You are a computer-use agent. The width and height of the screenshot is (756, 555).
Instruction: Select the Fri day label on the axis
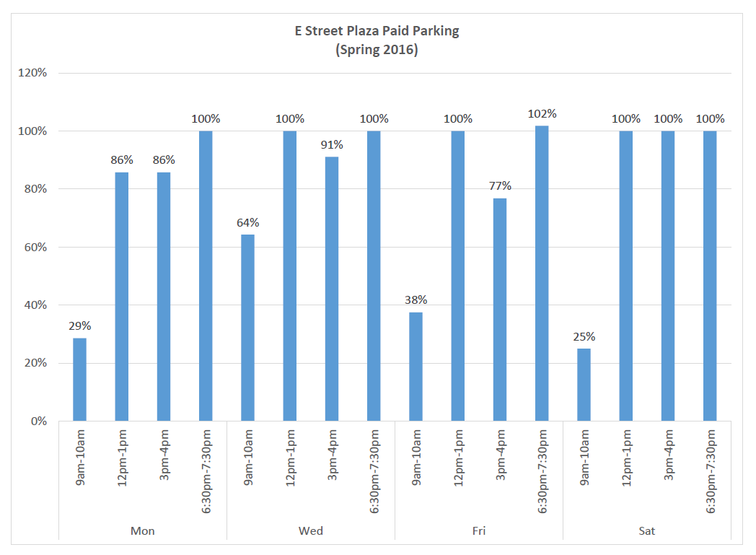(479, 531)
